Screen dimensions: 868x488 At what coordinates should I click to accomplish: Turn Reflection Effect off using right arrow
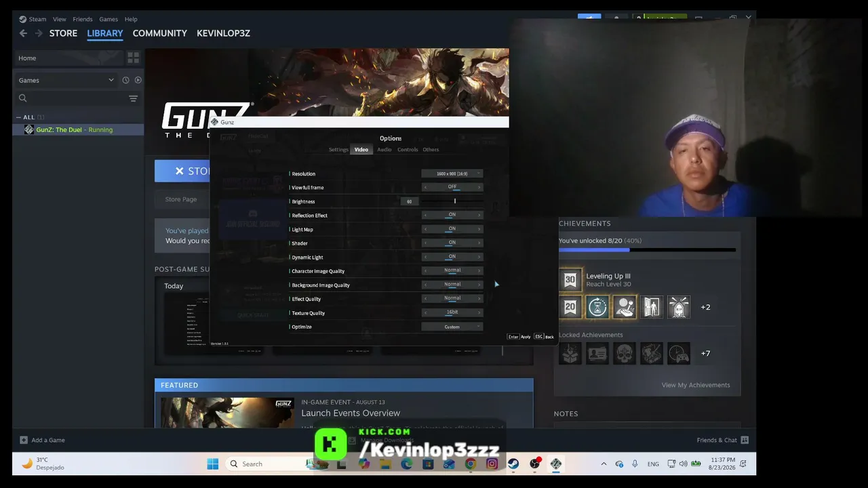[479, 216]
